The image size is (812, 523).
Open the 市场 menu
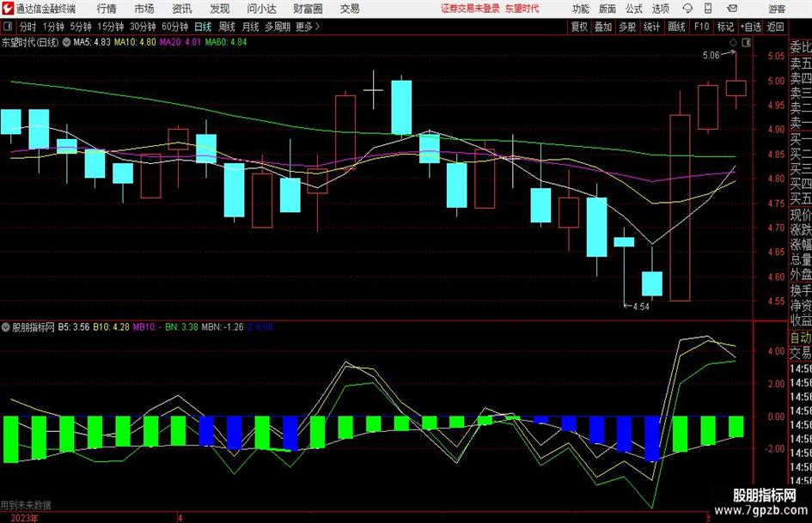click(144, 9)
